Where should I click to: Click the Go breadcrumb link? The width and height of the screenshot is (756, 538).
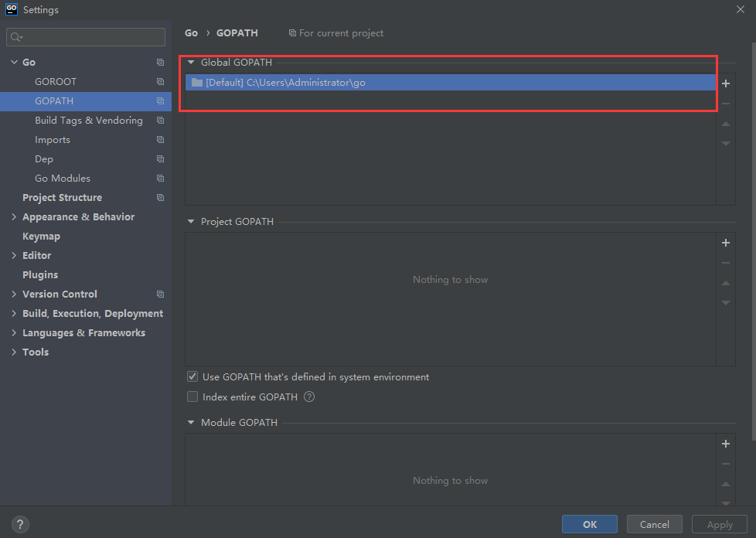[192, 32]
